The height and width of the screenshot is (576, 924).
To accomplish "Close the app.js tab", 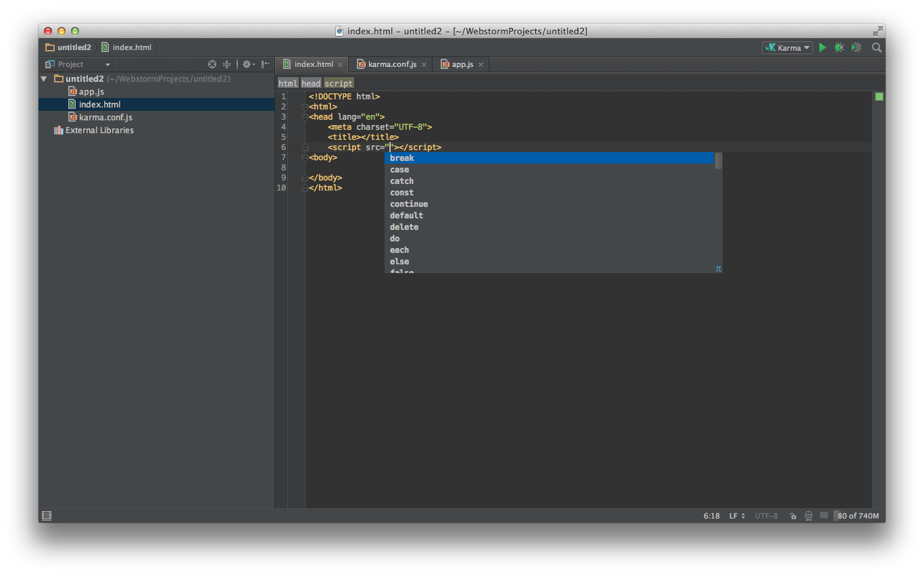I will (481, 65).
